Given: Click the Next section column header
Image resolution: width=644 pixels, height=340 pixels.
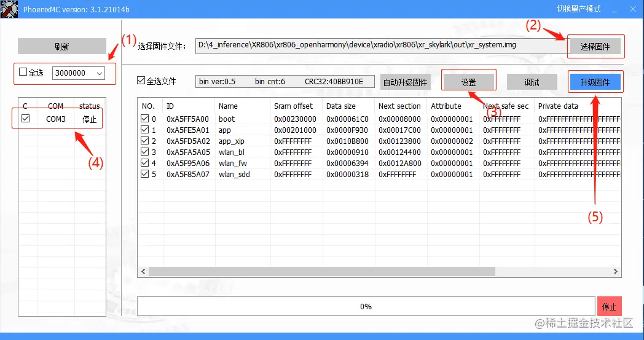Looking at the screenshot, I should (x=399, y=106).
